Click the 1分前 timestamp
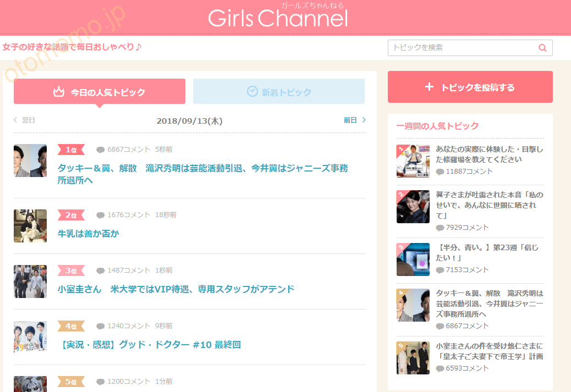 pyautogui.click(x=163, y=382)
